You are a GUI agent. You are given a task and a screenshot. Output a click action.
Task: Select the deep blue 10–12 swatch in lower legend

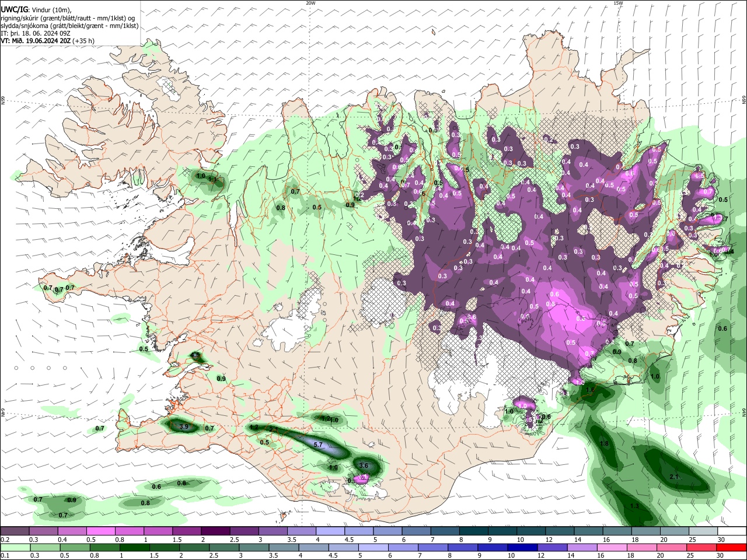(523, 547)
